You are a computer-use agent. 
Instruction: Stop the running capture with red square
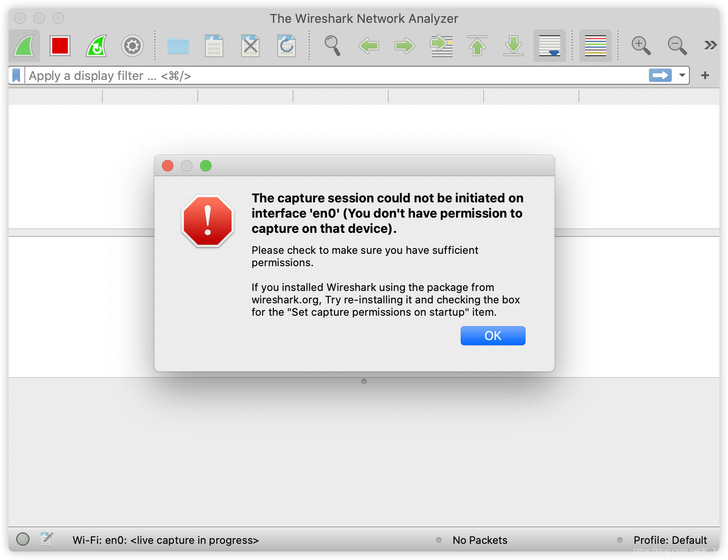(x=60, y=46)
